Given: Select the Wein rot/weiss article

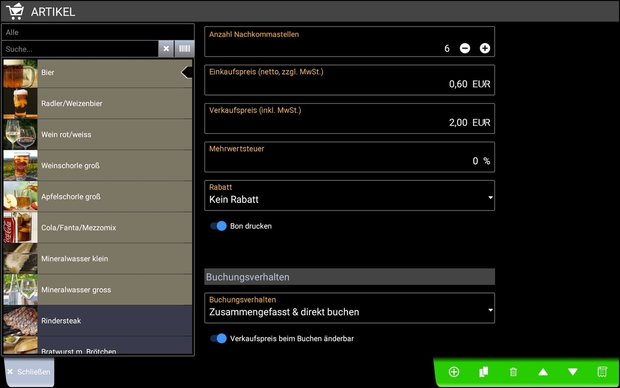Looking at the screenshot, I should (98, 134).
